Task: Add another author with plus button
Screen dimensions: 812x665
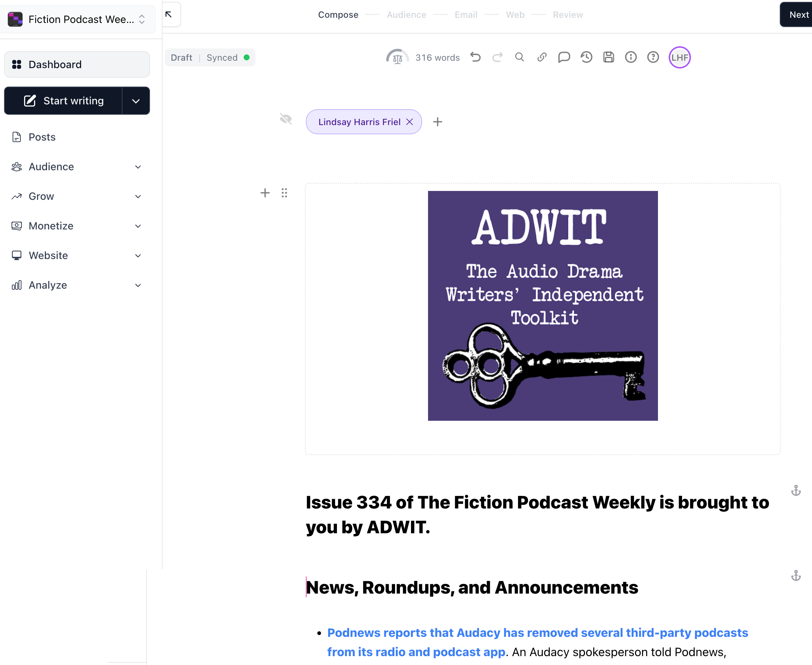Action: [x=437, y=122]
